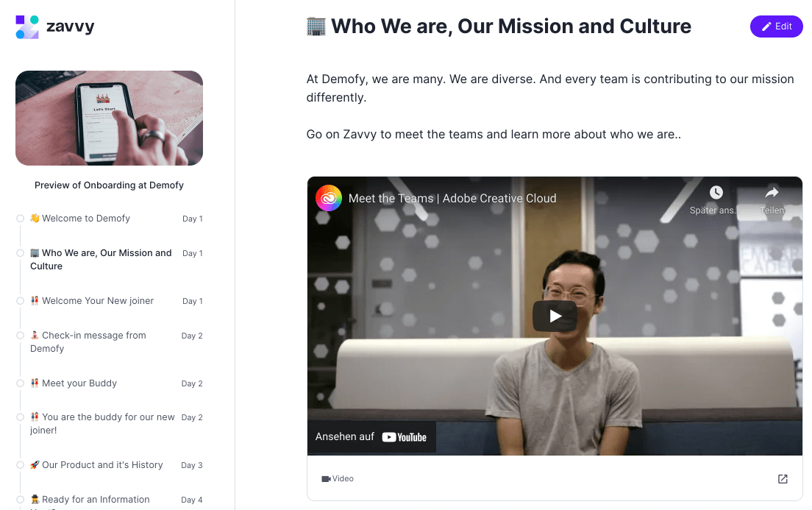The height and width of the screenshot is (510, 812).
Task: Open video in new window icon
Action: [783, 479]
